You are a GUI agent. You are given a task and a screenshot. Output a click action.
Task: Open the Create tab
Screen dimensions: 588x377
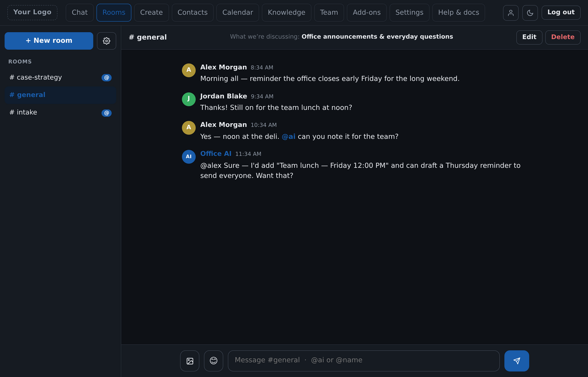tap(152, 12)
